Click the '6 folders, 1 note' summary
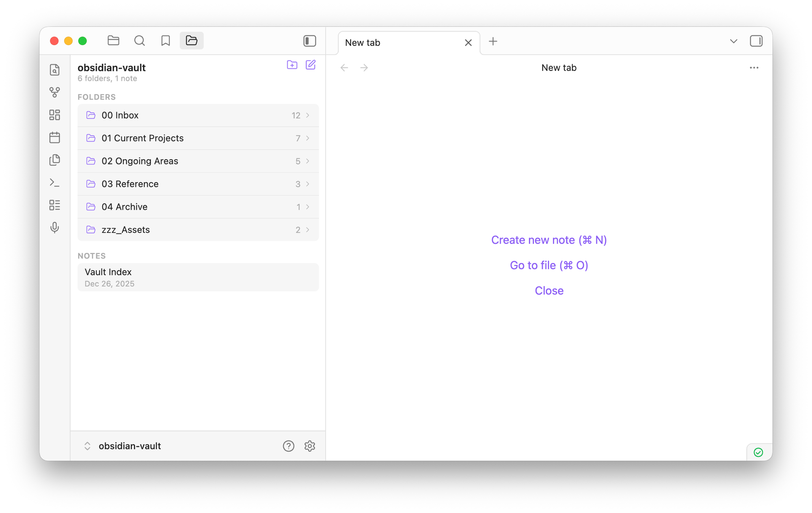Image resolution: width=812 pixels, height=513 pixels. [107, 78]
